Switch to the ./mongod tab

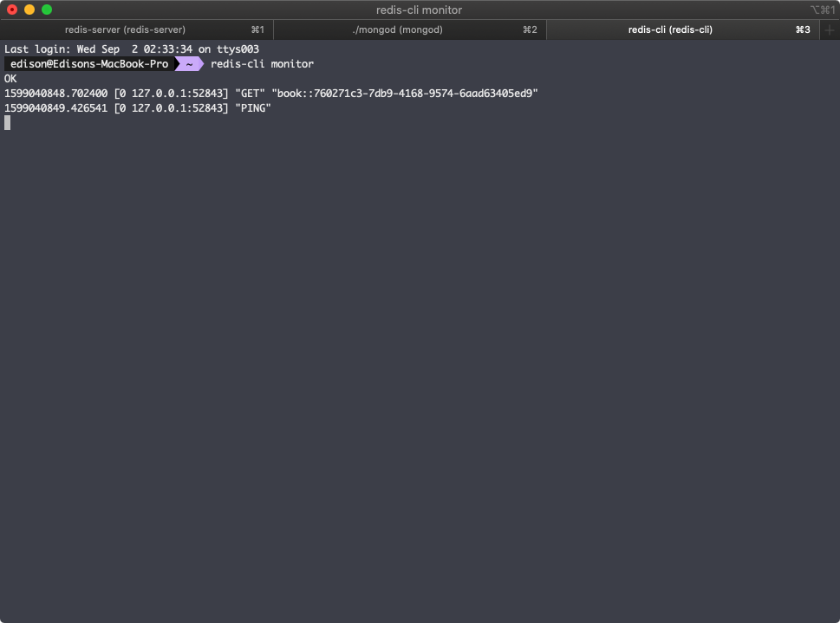pos(410,29)
